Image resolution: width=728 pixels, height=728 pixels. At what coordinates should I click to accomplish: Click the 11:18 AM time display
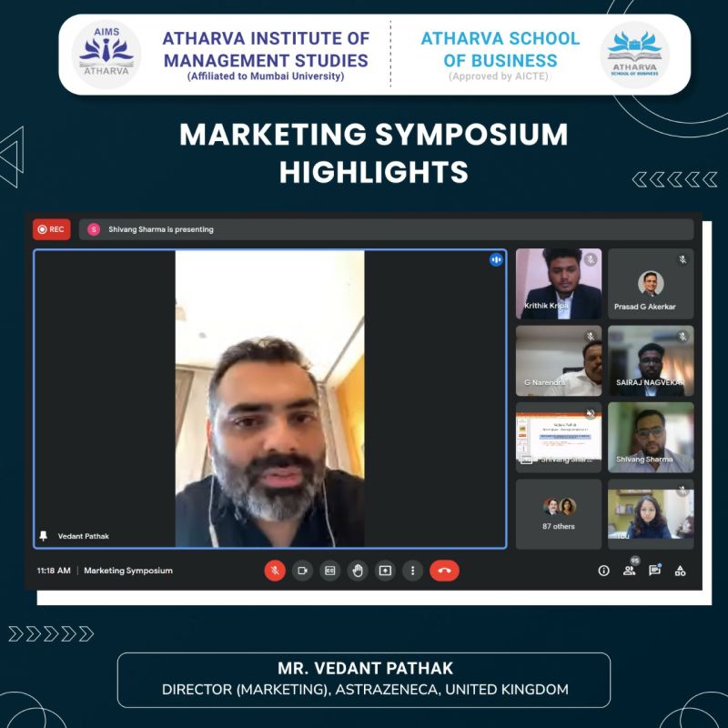[54, 571]
